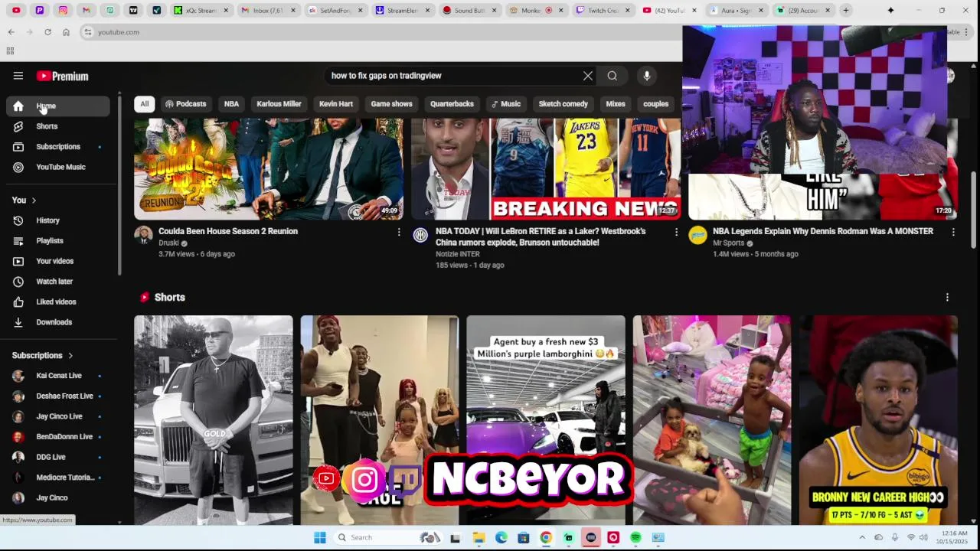Click the magnifier search button
Viewport: 980px width, 551px height.
coord(612,76)
